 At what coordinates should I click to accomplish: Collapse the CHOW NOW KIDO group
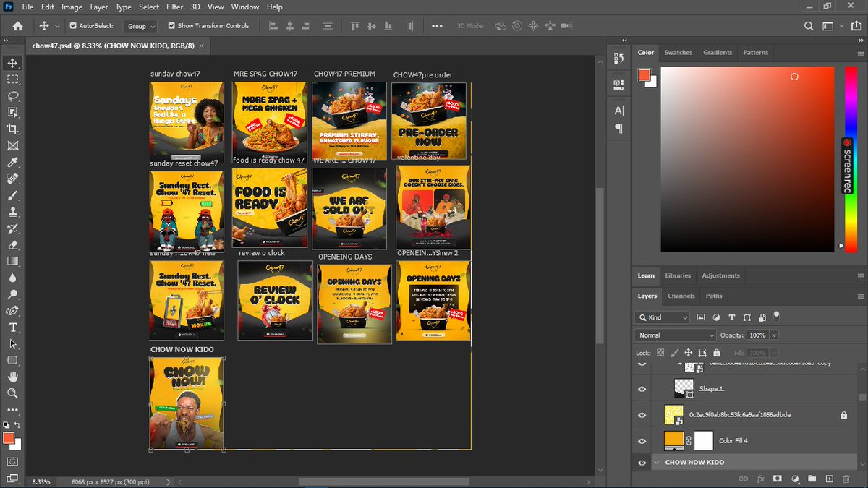click(x=657, y=462)
